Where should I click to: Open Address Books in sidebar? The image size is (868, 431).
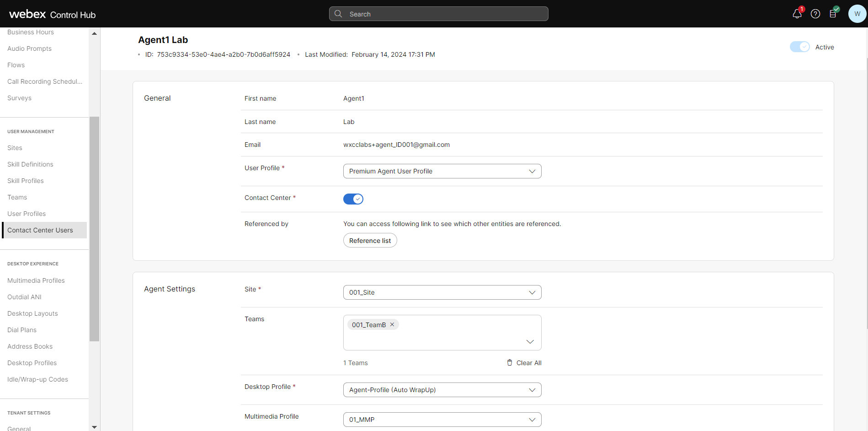(x=30, y=346)
